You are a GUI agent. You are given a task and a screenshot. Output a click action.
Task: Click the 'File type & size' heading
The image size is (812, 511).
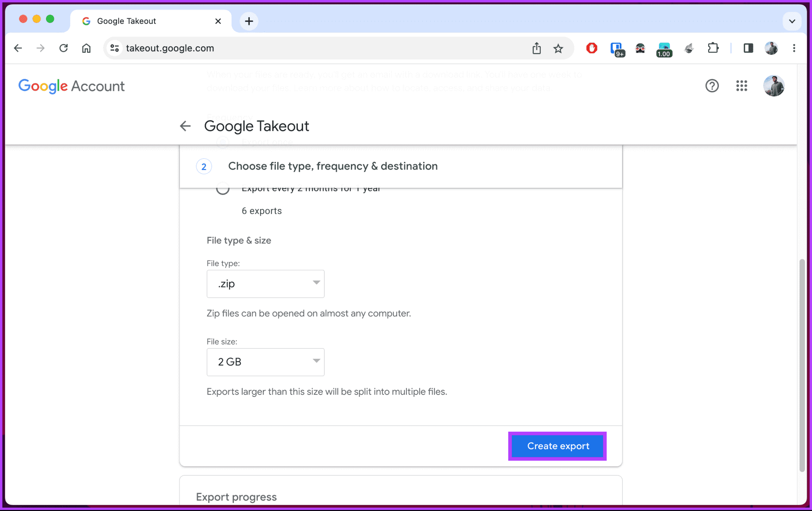tap(239, 240)
